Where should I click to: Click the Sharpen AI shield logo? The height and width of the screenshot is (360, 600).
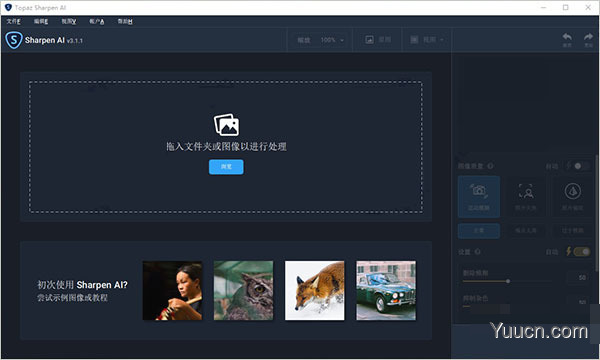14,40
